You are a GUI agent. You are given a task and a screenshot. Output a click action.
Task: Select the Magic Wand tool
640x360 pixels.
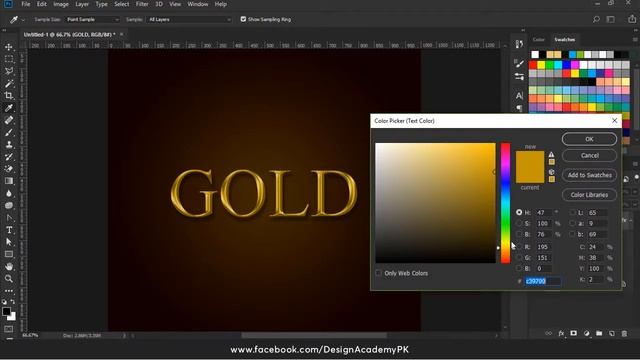pyautogui.click(x=9, y=83)
